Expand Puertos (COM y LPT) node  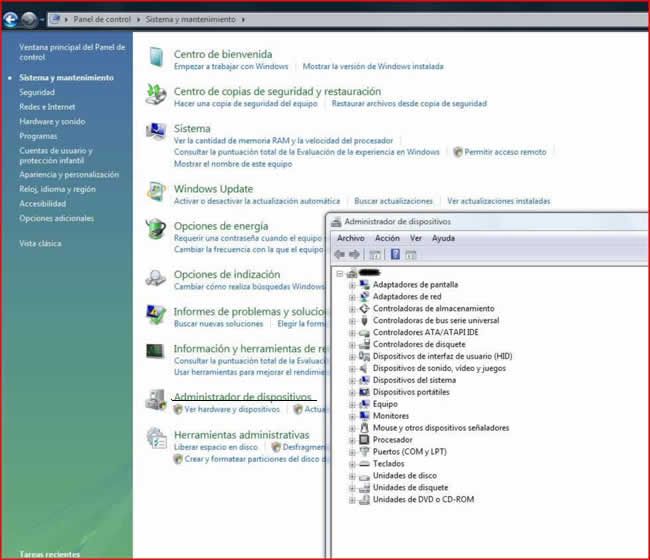(352, 452)
